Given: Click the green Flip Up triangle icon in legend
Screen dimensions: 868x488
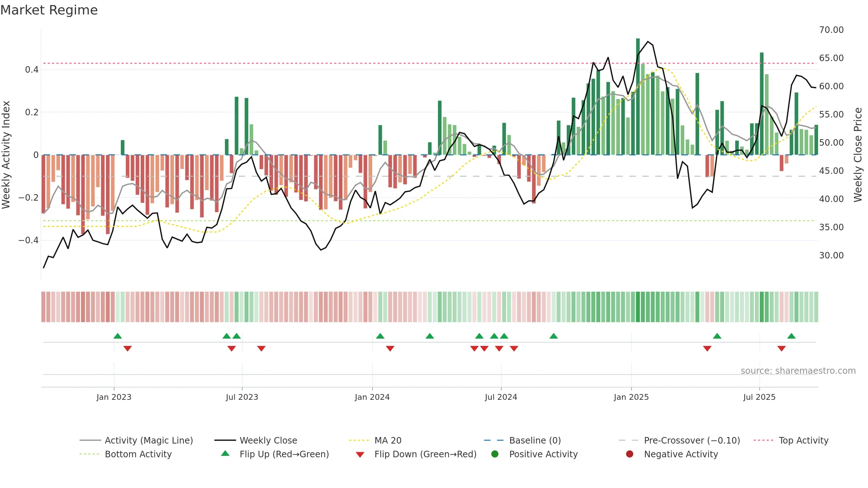Looking at the screenshot, I should pyautogui.click(x=225, y=453).
